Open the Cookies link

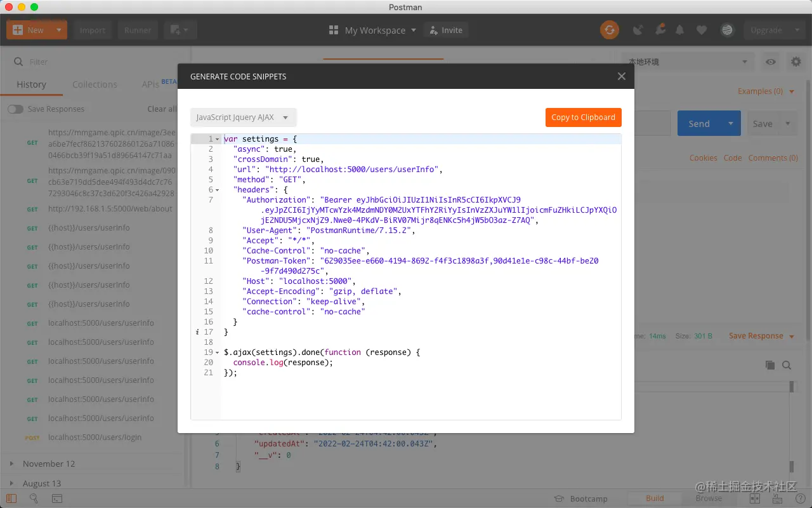tap(704, 158)
